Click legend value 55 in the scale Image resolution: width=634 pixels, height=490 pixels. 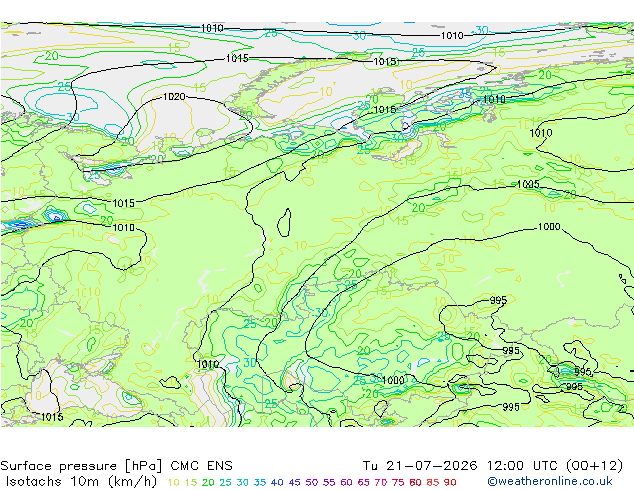[329, 482]
